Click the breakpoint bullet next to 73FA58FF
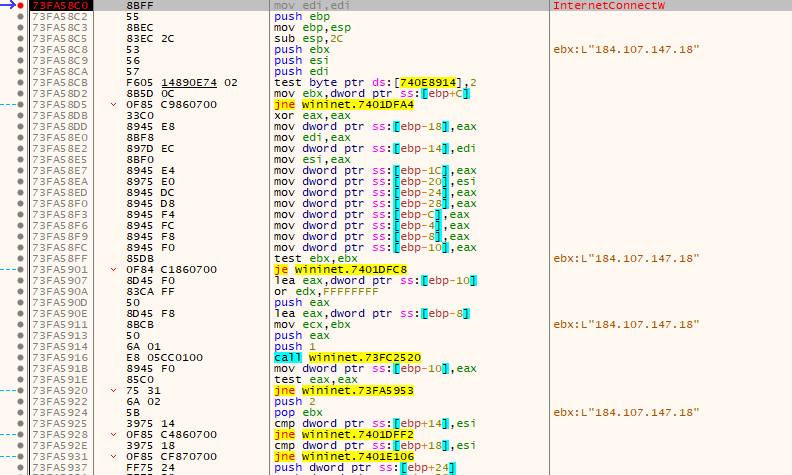This screenshot has height=475, width=792. point(21,258)
